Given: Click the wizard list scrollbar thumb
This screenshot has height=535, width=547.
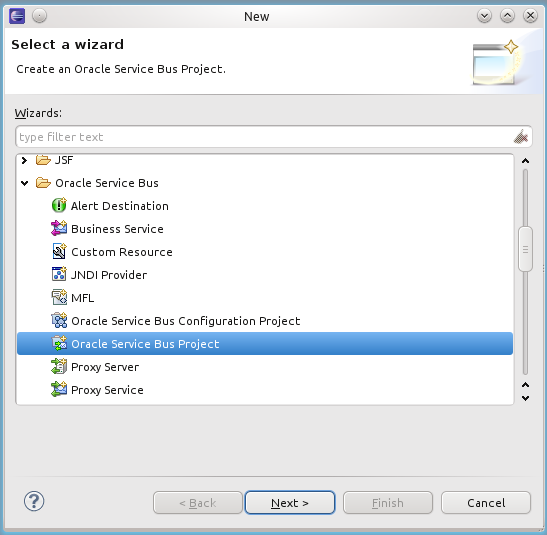Looking at the screenshot, I should click(x=525, y=249).
